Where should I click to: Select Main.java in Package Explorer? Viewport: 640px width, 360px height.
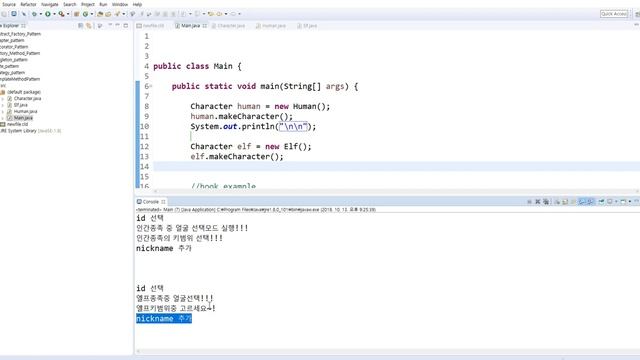click(x=23, y=118)
